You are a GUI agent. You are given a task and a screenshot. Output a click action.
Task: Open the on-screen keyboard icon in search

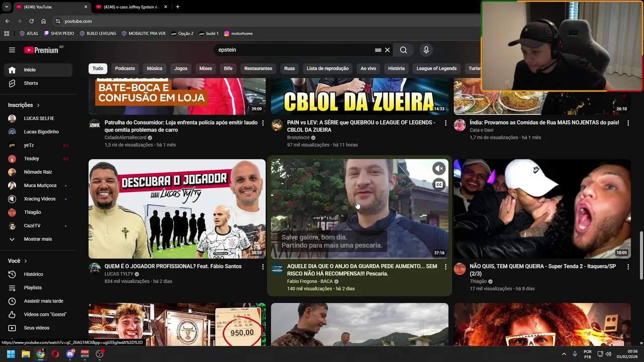[x=378, y=50]
